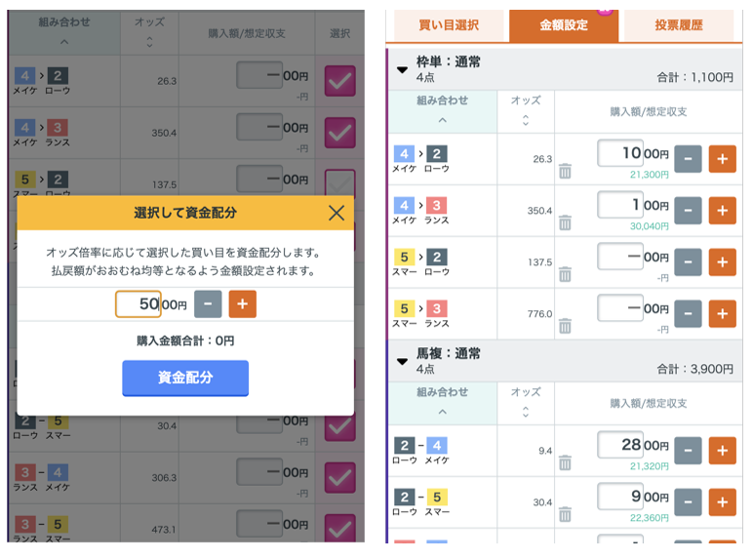Collapse the 枠単：通常 section
This screenshot has width=753, height=560.
pyautogui.click(x=403, y=69)
